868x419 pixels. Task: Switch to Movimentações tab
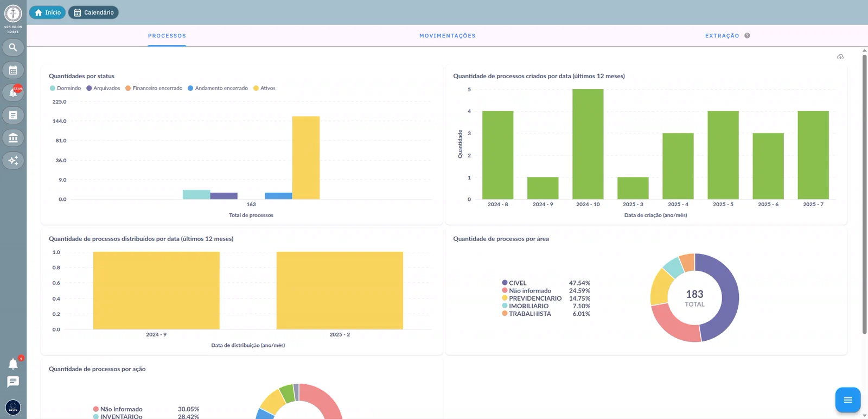[448, 36]
